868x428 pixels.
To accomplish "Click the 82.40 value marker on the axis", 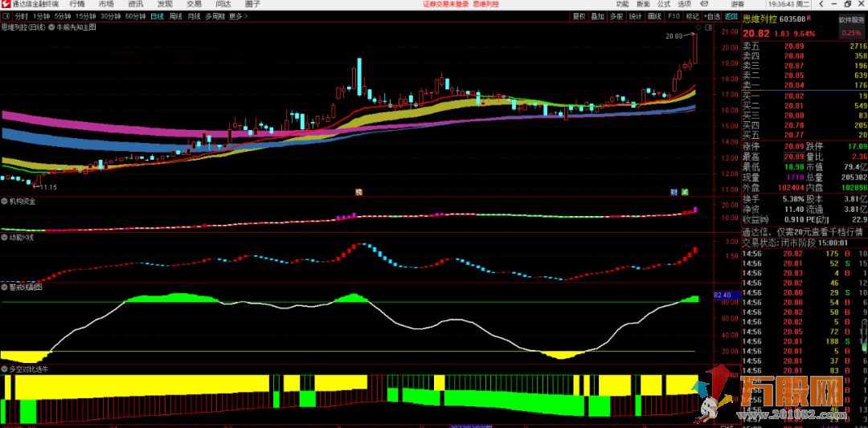I will click(x=721, y=296).
